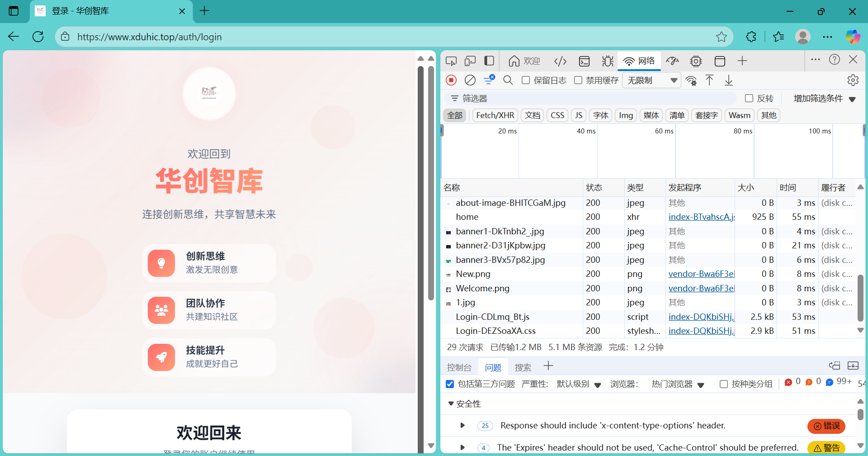Open the 默认级别 severity dropdown
The height and width of the screenshot is (456, 868).
click(x=578, y=384)
